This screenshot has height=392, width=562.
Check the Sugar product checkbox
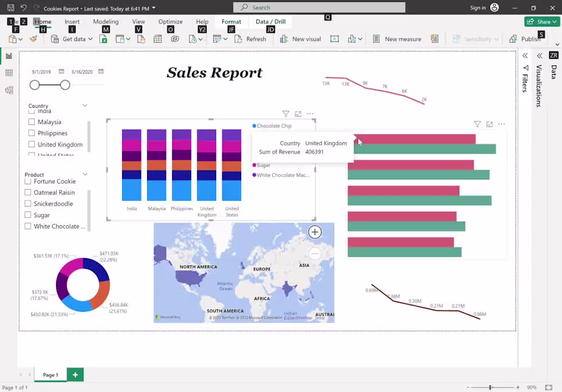tap(28, 215)
